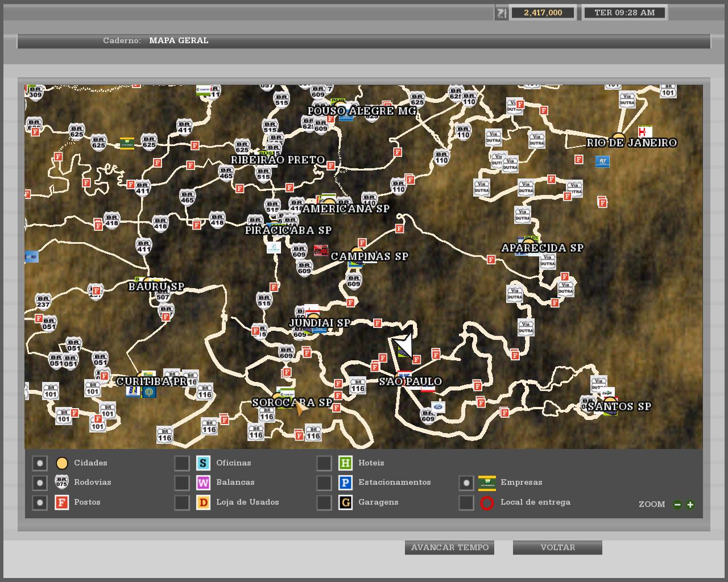Screen dimensions: 728x582
Task: Click the 2,417,000 money display
Action: [x=543, y=13]
